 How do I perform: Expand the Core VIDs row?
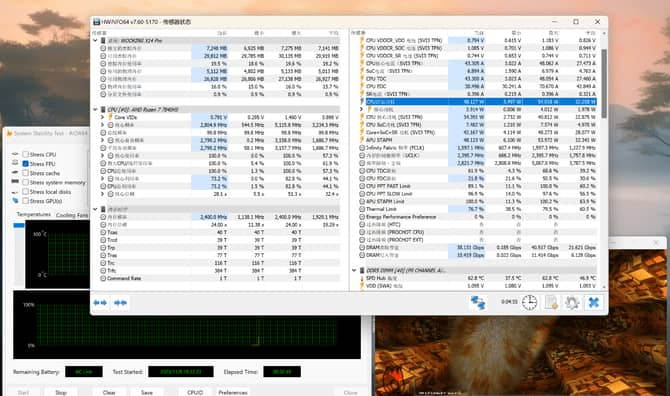(103, 117)
